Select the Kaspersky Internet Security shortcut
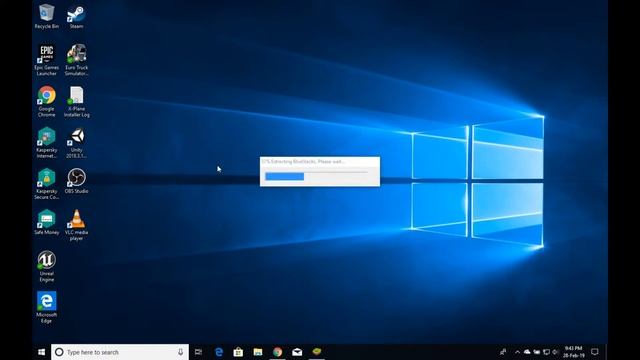 47,142
